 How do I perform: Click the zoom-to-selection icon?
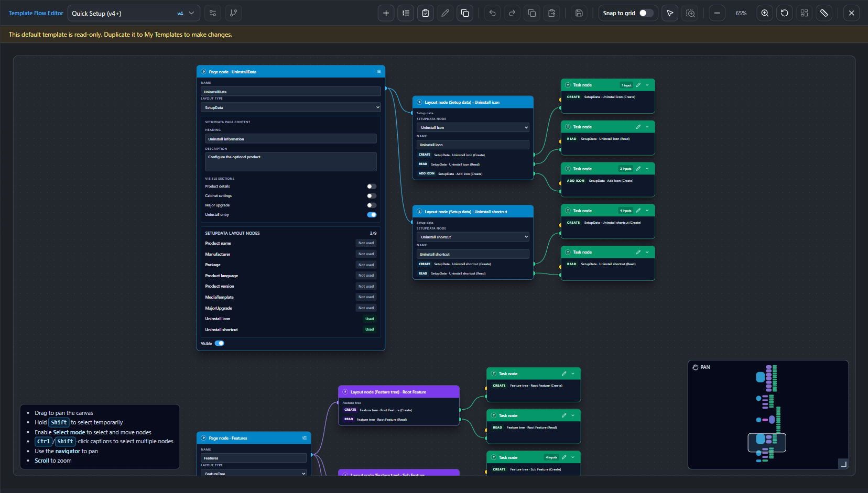pos(690,13)
